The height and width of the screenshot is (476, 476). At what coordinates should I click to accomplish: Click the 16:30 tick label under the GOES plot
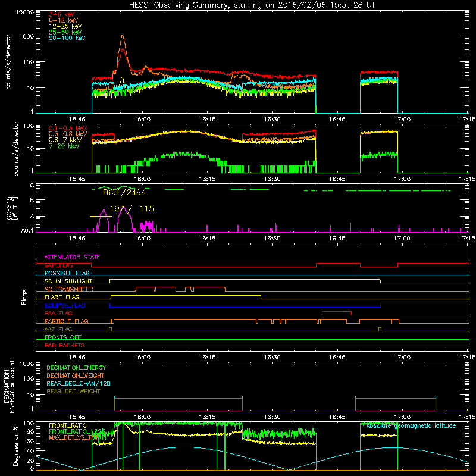272,239
